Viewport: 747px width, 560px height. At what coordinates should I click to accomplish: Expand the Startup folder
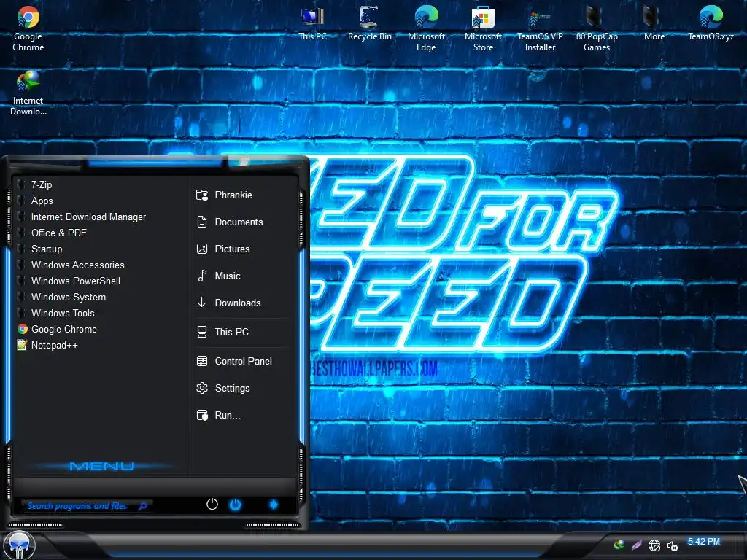click(x=101, y=249)
